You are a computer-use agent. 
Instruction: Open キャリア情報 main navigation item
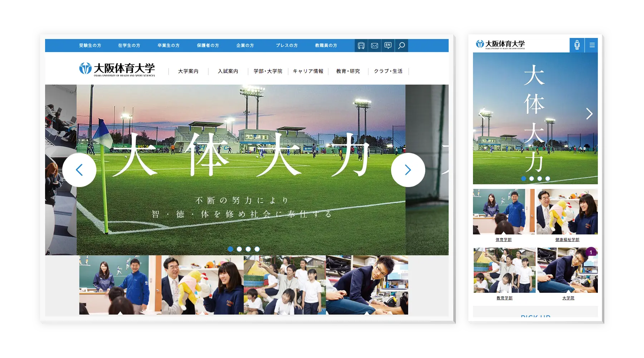[308, 71]
